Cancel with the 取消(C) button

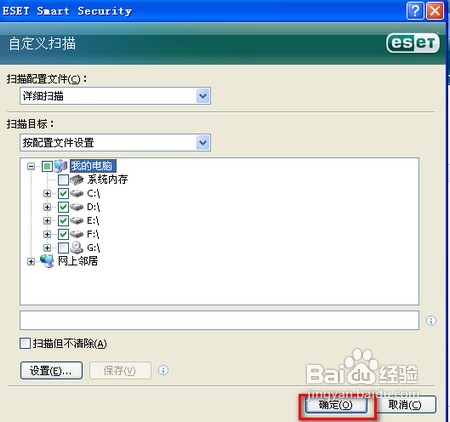coord(405,405)
